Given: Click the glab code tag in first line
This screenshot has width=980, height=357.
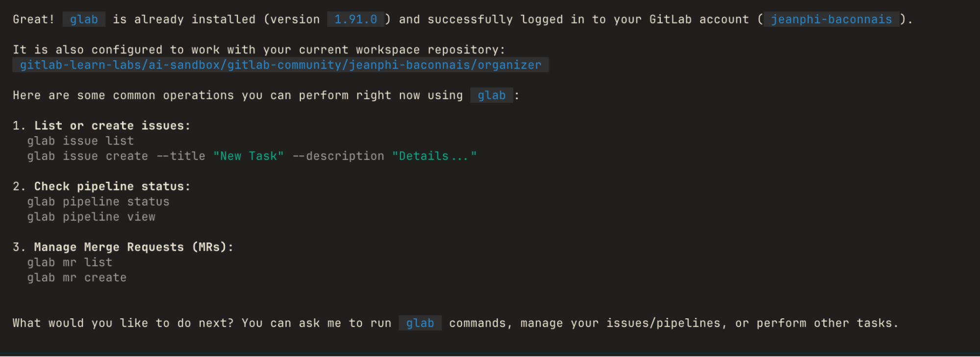Looking at the screenshot, I should [x=84, y=20].
